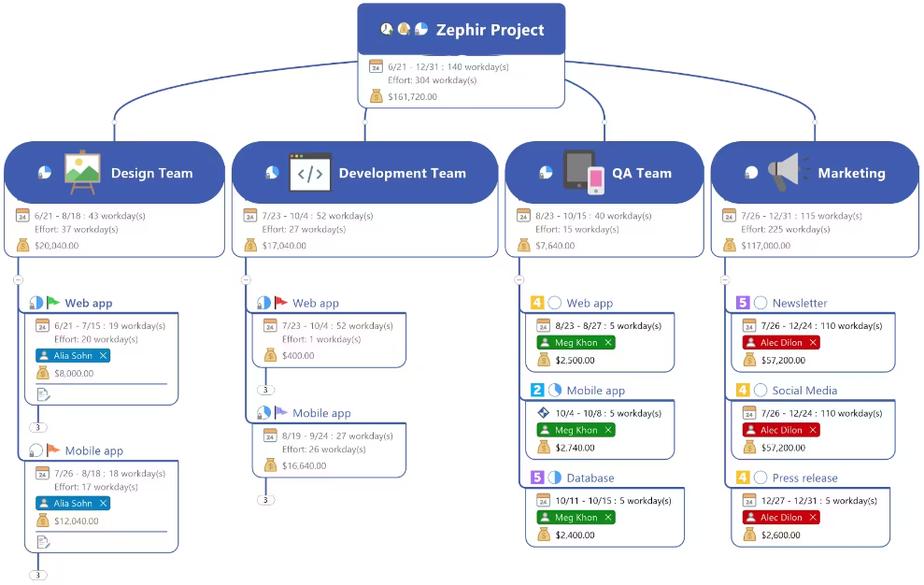Expand 3 subtopics under Development Mobile app

click(x=265, y=500)
